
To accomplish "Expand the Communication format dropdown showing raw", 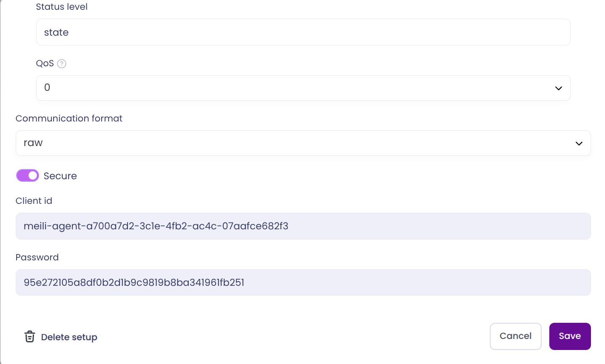I will click(298, 143).
